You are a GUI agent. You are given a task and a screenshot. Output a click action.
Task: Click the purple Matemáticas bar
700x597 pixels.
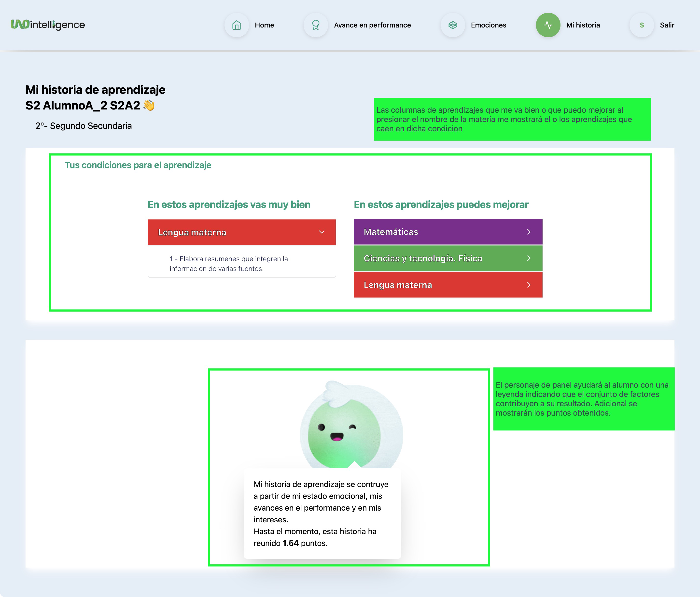439,232
